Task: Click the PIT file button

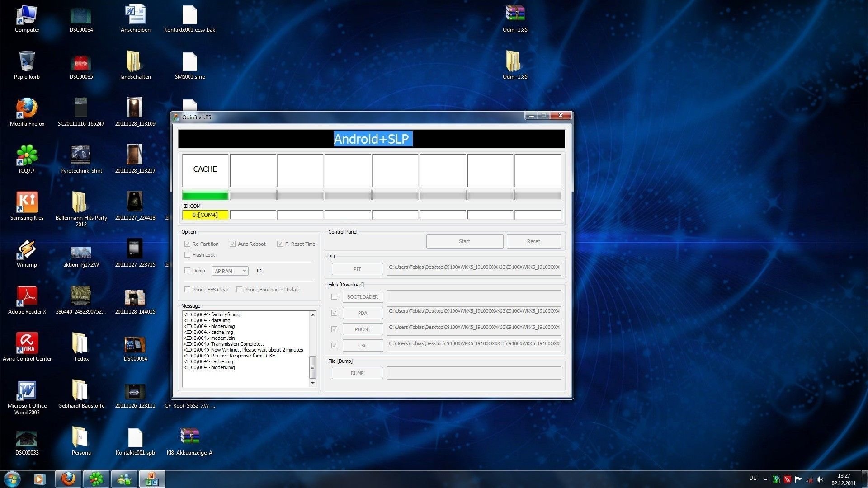Action: point(357,269)
